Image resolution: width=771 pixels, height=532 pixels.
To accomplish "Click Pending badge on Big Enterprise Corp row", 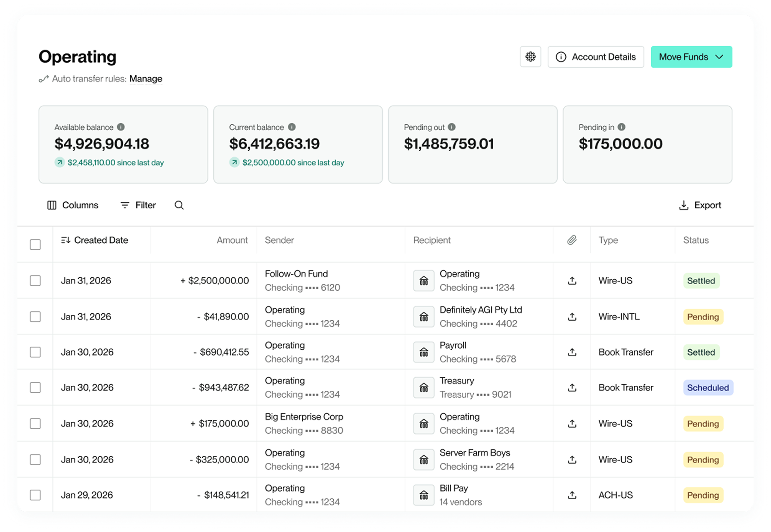I will click(703, 423).
